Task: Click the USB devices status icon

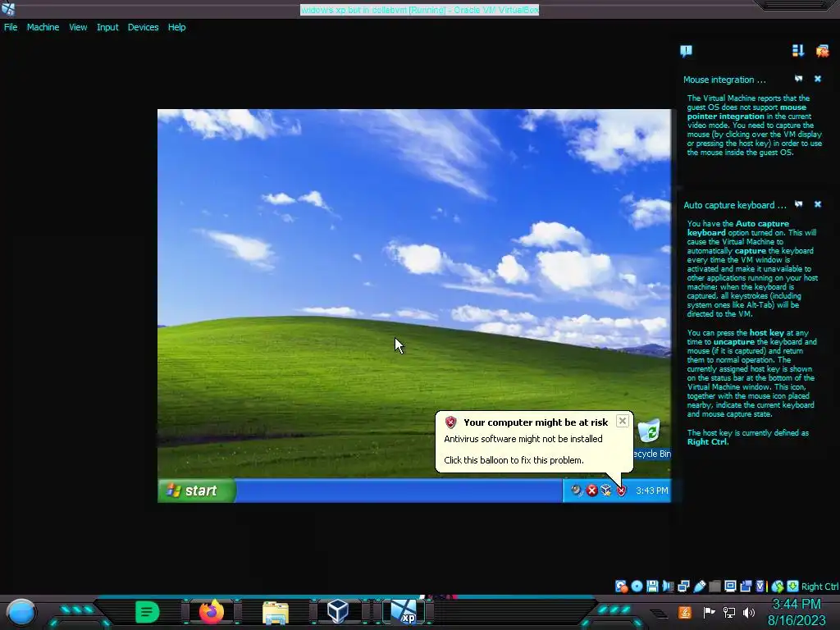Action: coord(699,587)
